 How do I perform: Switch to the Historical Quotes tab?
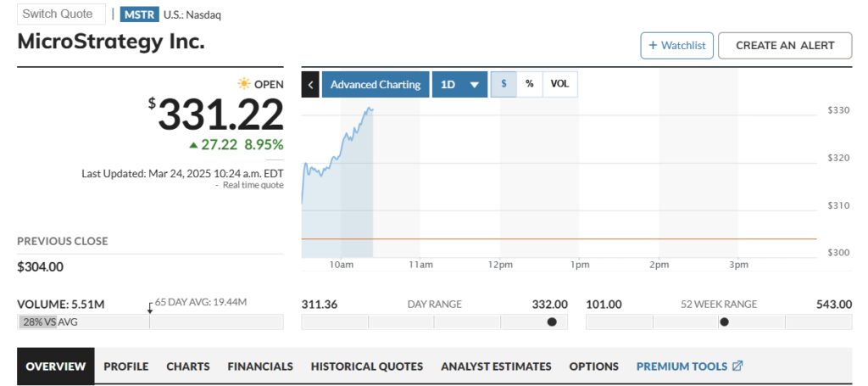[x=366, y=366]
